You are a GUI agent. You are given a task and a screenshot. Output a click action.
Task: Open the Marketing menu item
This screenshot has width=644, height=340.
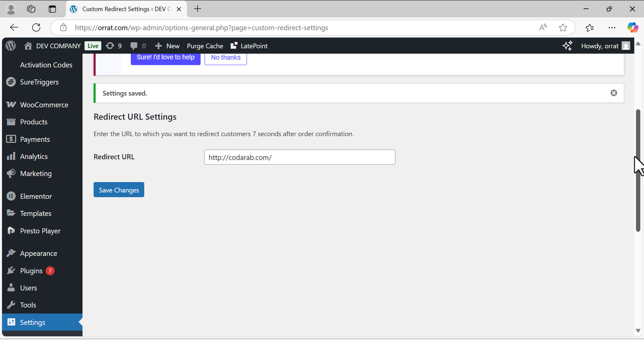42,174
